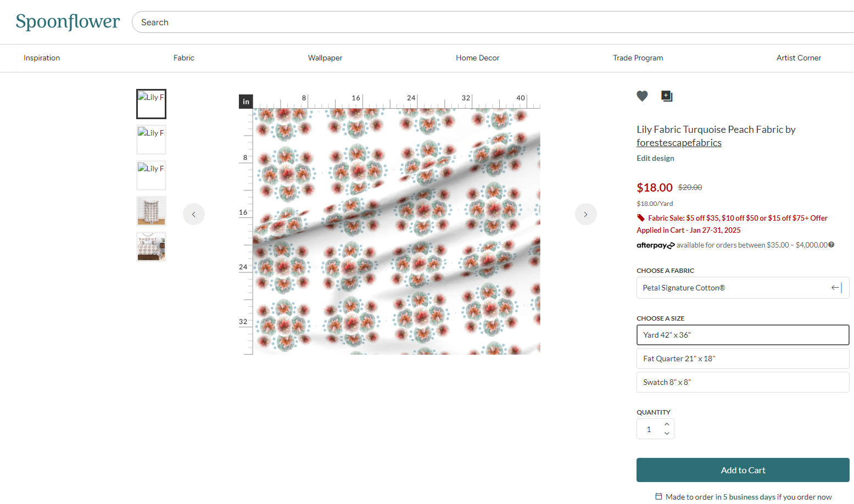
Task: Click the next image arrow
Action: click(x=585, y=214)
